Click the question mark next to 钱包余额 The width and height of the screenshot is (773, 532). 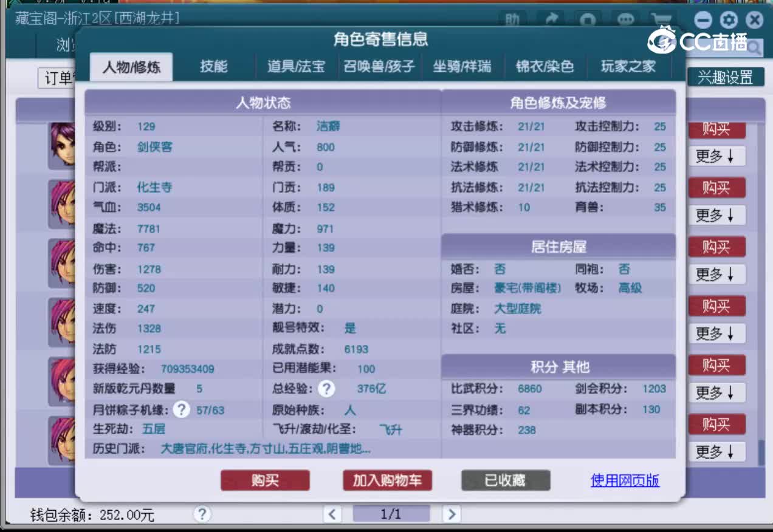coord(202,514)
